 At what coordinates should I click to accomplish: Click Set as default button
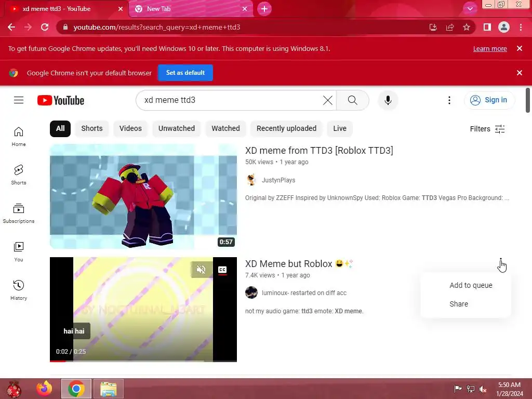tap(185, 73)
